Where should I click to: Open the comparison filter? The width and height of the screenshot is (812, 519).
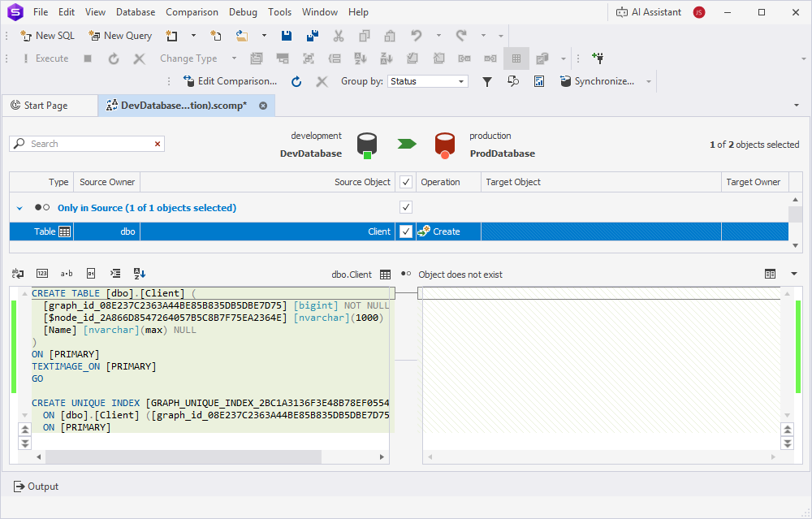coord(487,81)
